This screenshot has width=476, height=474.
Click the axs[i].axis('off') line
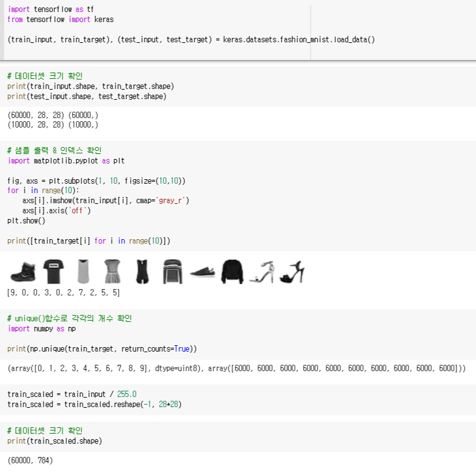56,211
